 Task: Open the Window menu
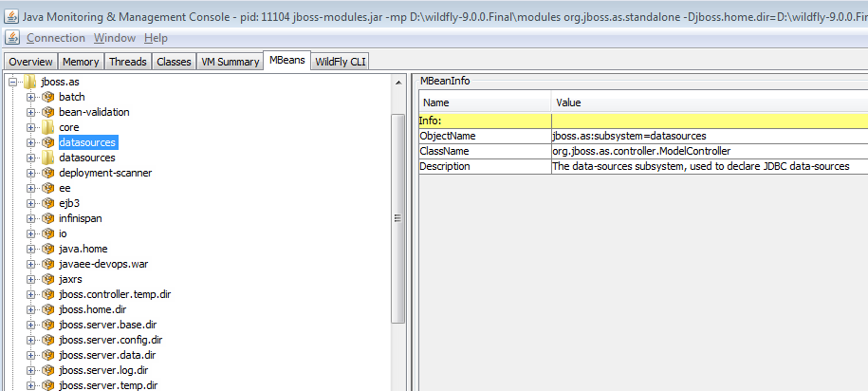click(x=115, y=38)
